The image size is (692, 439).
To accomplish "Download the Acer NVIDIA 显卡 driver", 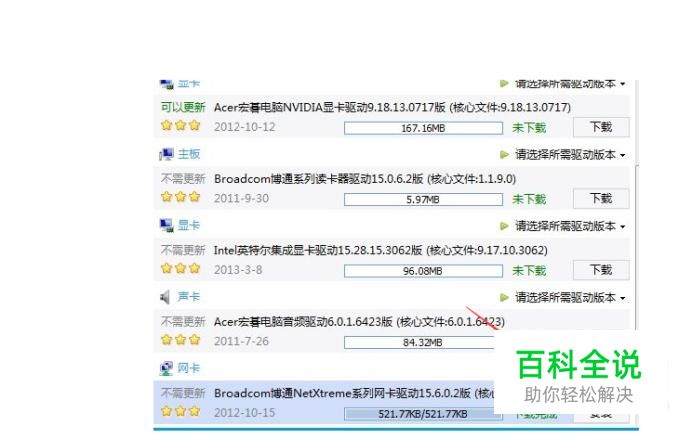I will click(601, 128).
